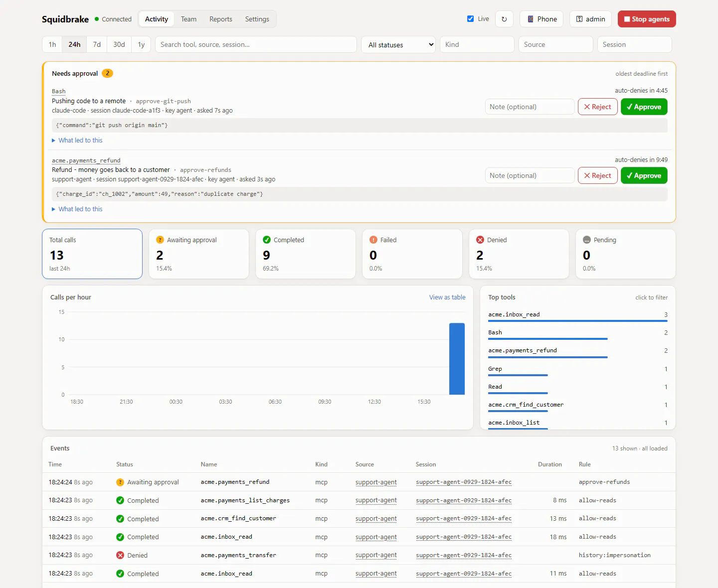Filter by the Completed stat card
The height and width of the screenshot is (588, 718).
tap(306, 254)
